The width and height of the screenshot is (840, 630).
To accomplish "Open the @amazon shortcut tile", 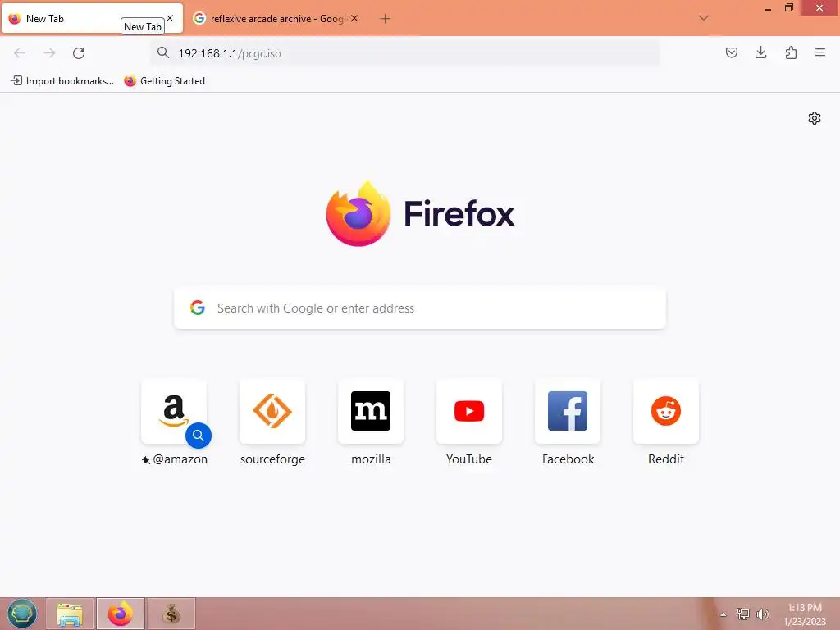I will 174,412.
